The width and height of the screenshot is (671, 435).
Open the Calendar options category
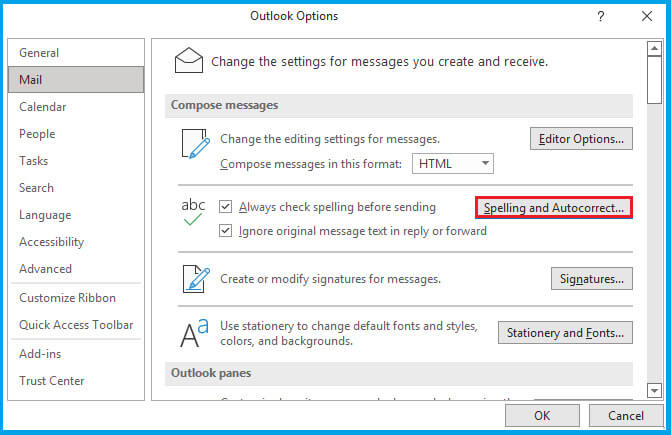[x=76, y=107]
